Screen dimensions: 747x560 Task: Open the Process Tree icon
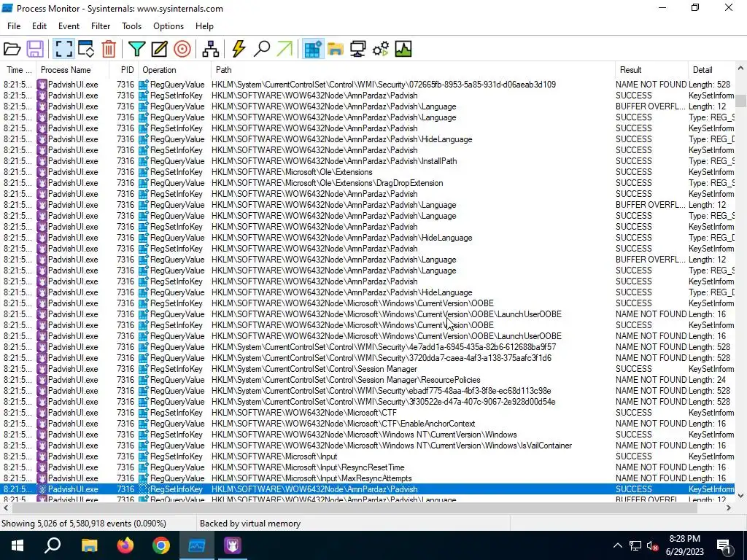pyautogui.click(x=211, y=49)
